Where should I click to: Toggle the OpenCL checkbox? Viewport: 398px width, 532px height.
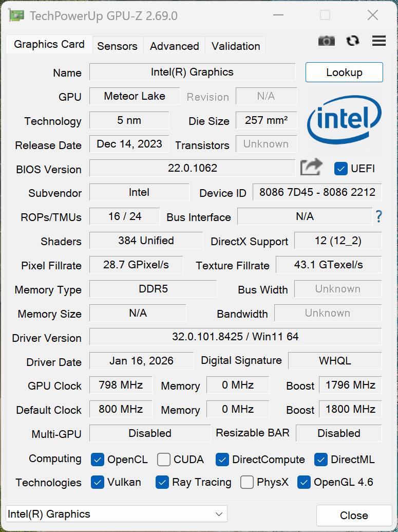point(98,460)
